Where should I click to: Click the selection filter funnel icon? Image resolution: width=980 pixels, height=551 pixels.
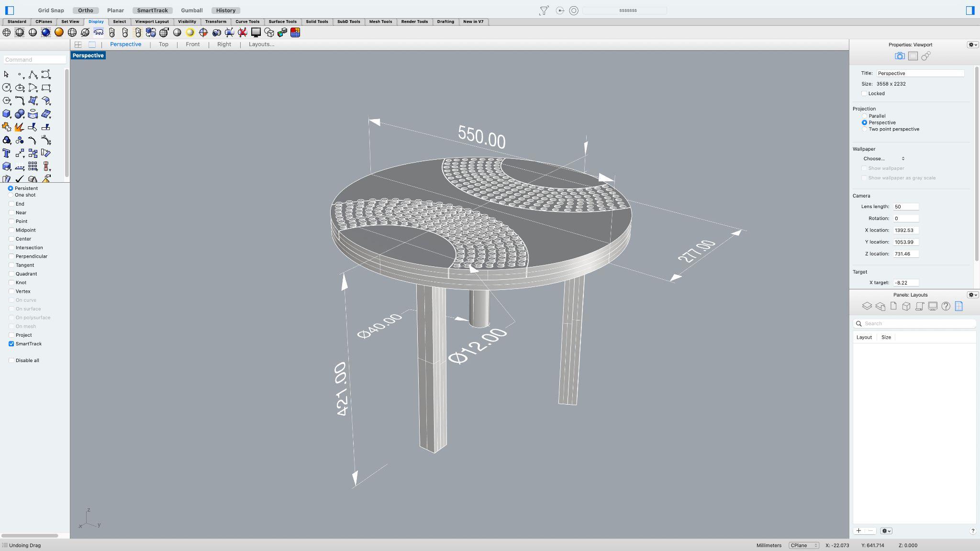pyautogui.click(x=544, y=11)
